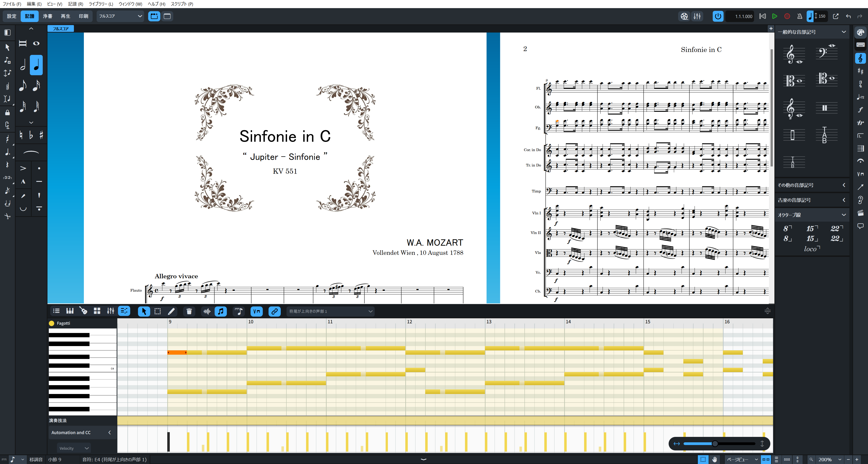Open the fretboard guitar panel

click(x=83, y=311)
